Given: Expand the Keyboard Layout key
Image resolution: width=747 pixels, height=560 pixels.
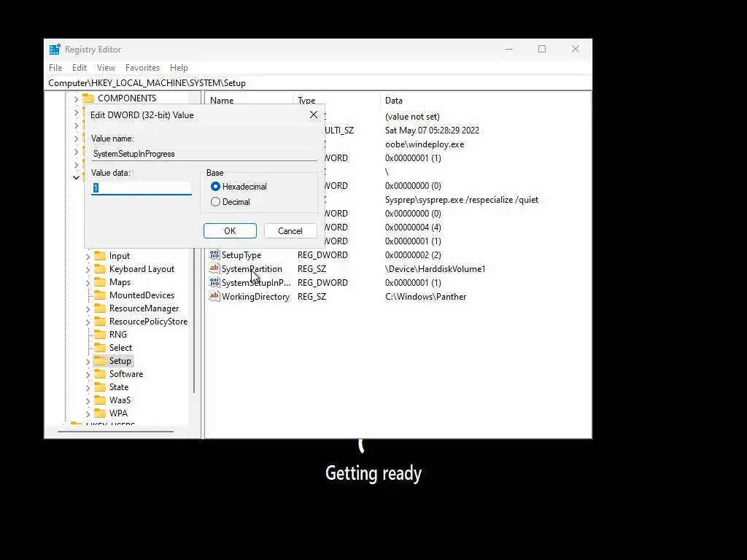Looking at the screenshot, I should (x=88, y=270).
